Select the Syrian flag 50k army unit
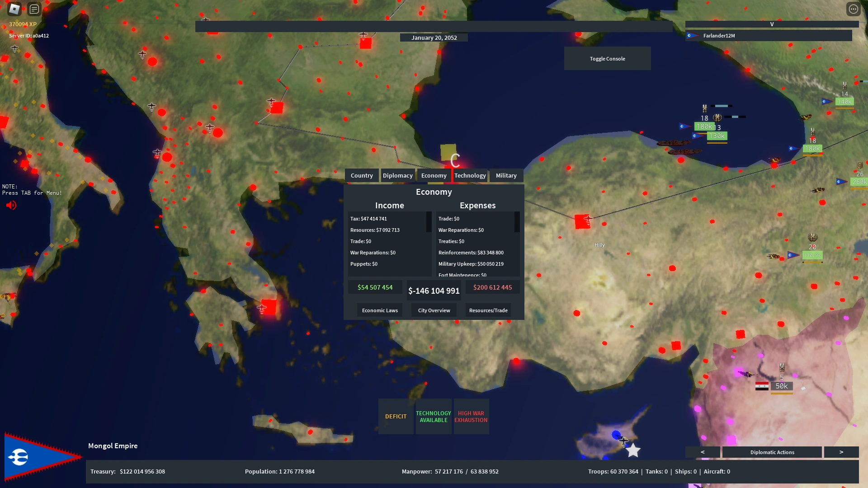This screenshot has width=868, height=488. click(782, 386)
